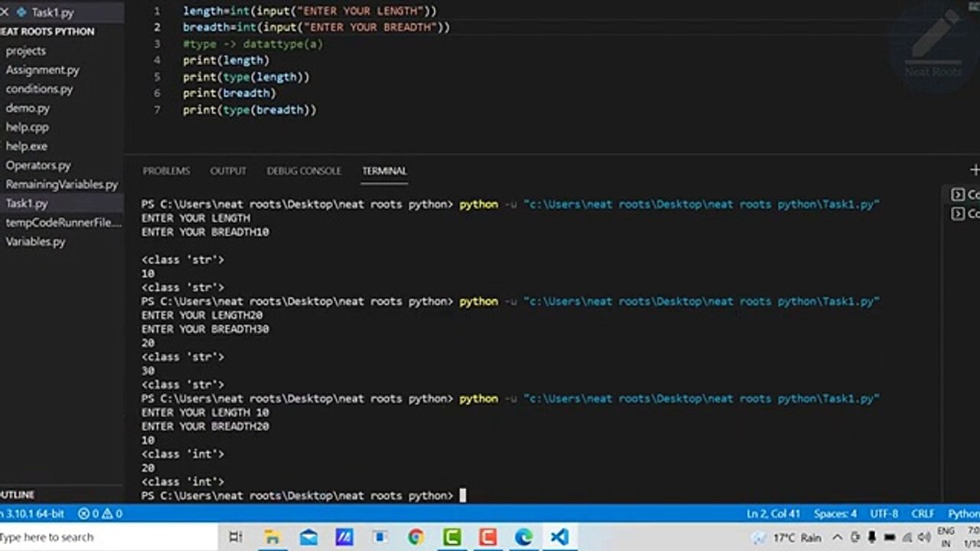
Task: Click Ln 2, Col 41 in status bar
Action: tap(773, 514)
